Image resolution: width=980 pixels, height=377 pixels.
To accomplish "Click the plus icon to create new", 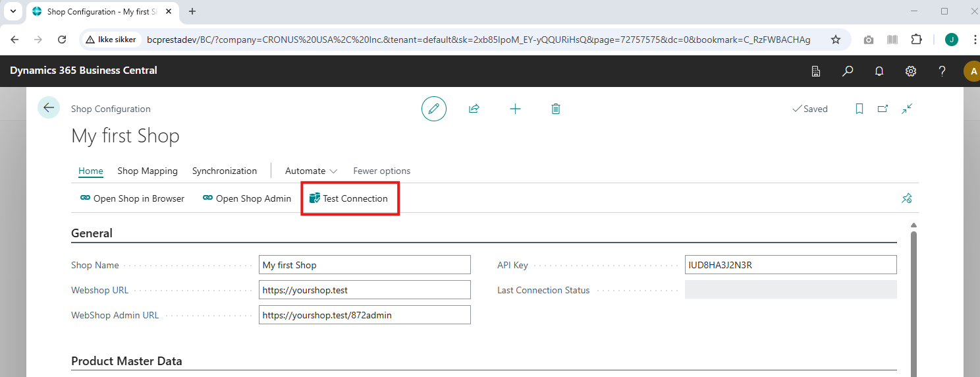I will point(515,109).
